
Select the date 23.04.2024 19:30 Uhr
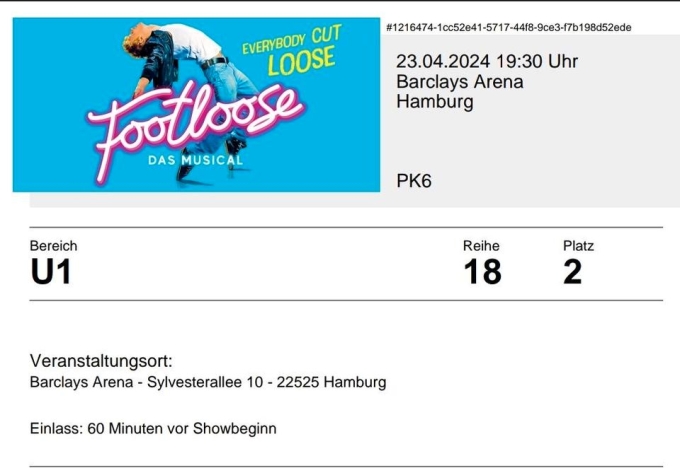coord(487,62)
